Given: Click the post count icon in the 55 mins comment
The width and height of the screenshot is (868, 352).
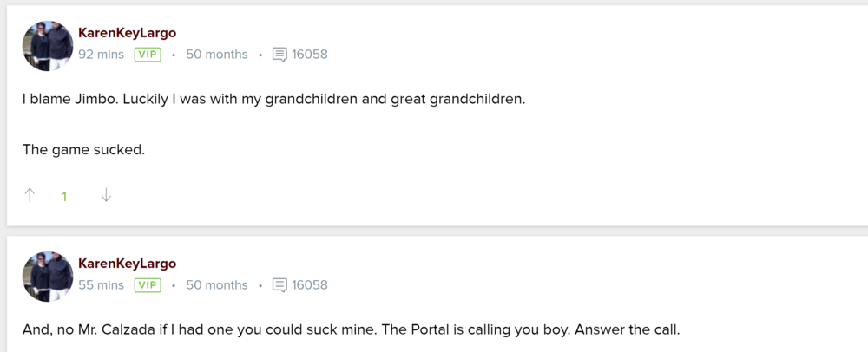Looking at the screenshot, I should (x=279, y=285).
